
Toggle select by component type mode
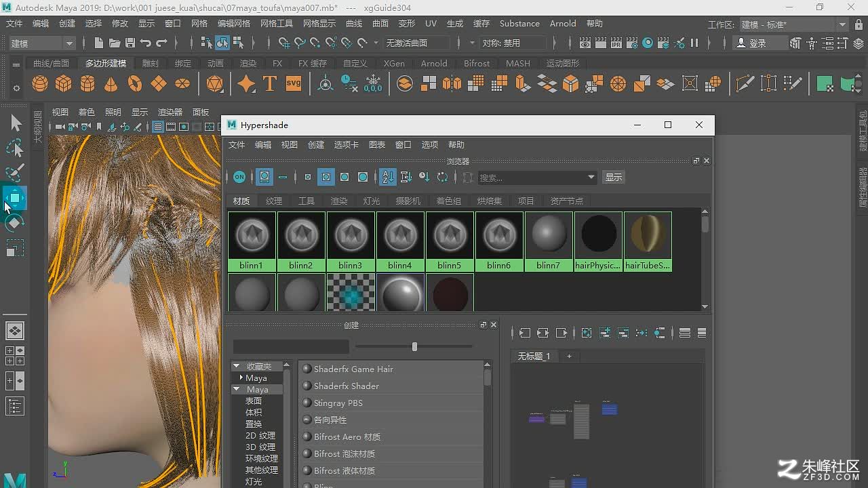[238, 43]
